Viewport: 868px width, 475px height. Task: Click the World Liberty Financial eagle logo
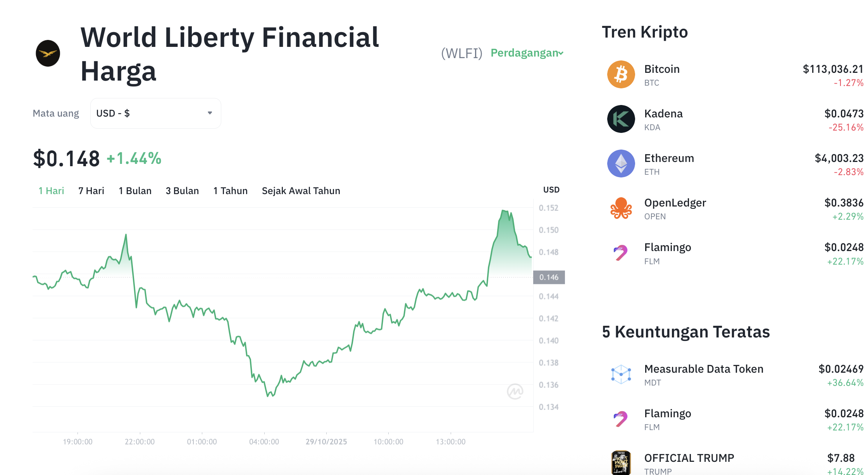point(48,53)
